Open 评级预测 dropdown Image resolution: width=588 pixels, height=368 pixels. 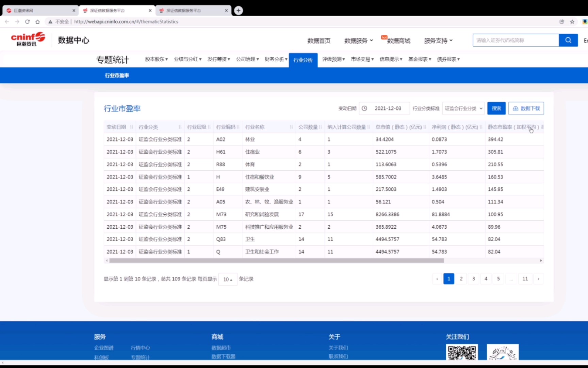pos(333,59)
